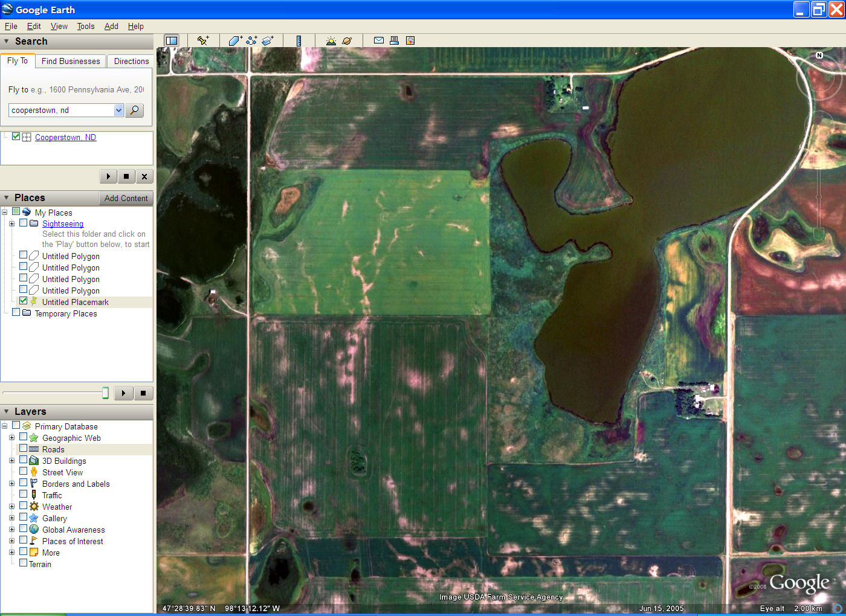Open the Sightseeing link
This screenshot has width=846, height=616.
63,223
